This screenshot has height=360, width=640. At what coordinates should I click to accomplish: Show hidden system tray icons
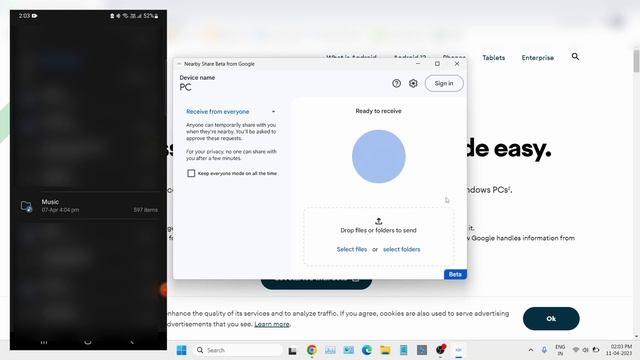531,350
